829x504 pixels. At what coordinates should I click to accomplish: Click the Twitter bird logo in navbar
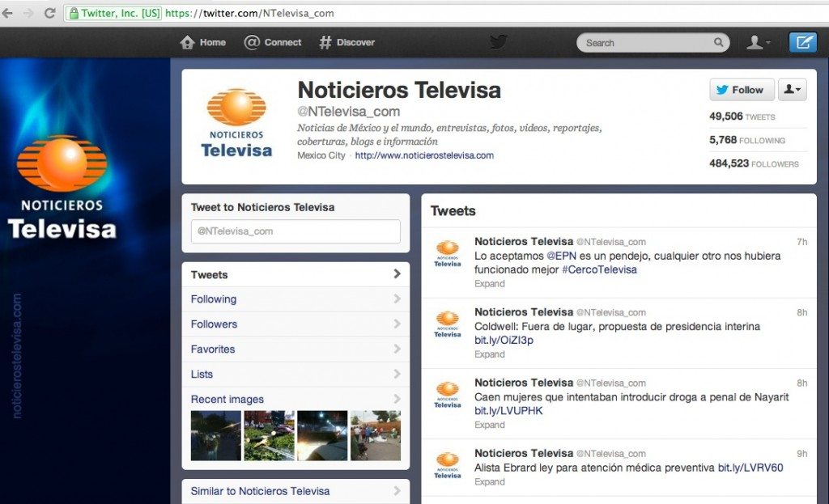point(497,42)
